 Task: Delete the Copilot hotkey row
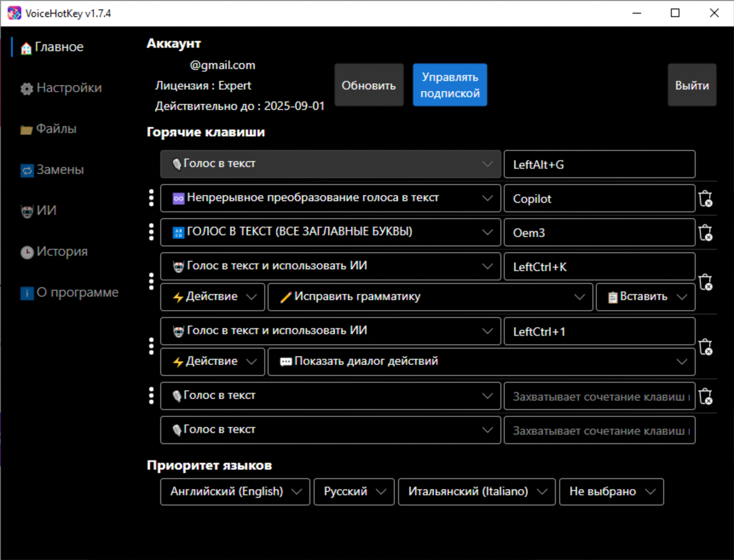point(705,199)
